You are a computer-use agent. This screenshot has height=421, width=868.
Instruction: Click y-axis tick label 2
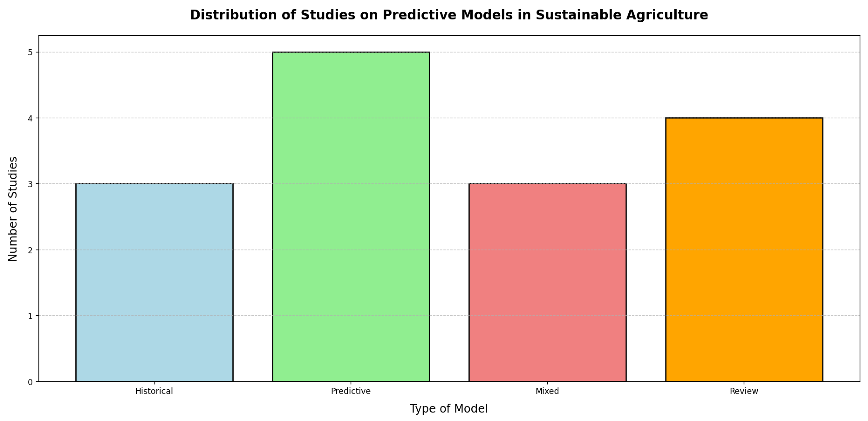pos(30,250)
